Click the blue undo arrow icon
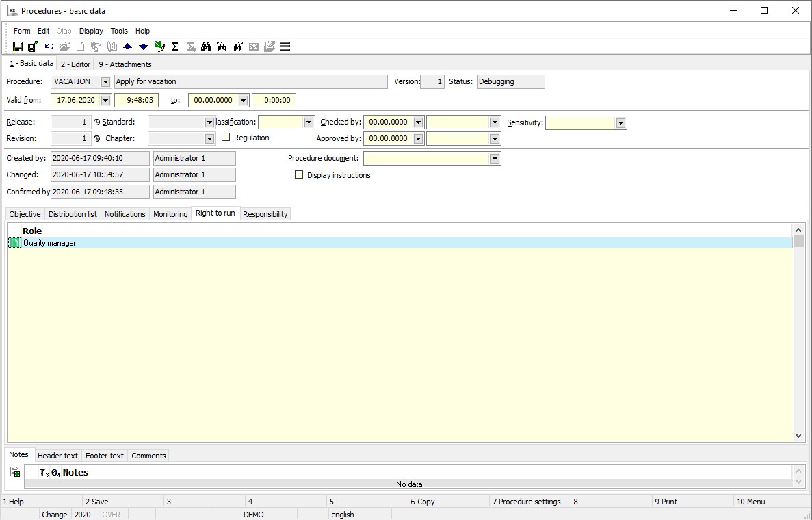The width and height of the screenshot is (812, 520). pos(49,47)
